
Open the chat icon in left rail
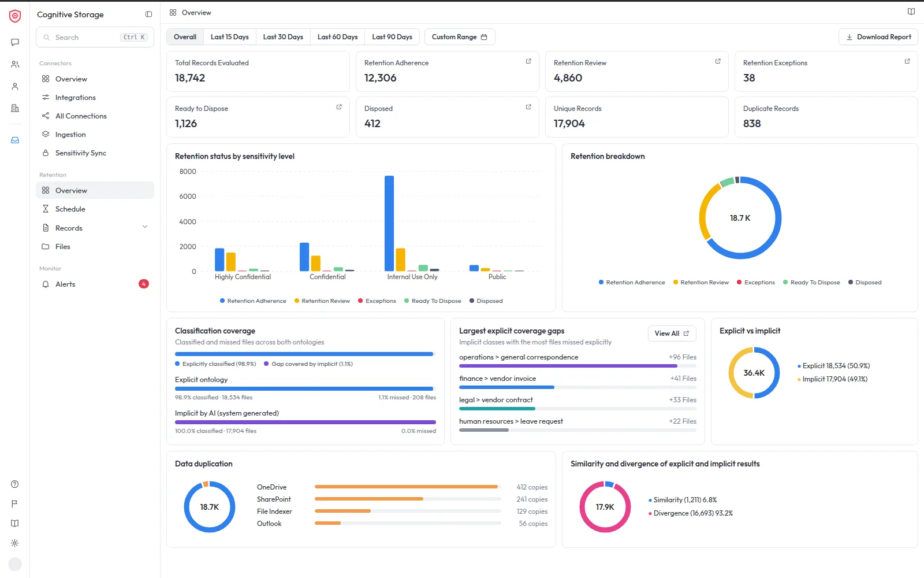(x=15, y=42)
